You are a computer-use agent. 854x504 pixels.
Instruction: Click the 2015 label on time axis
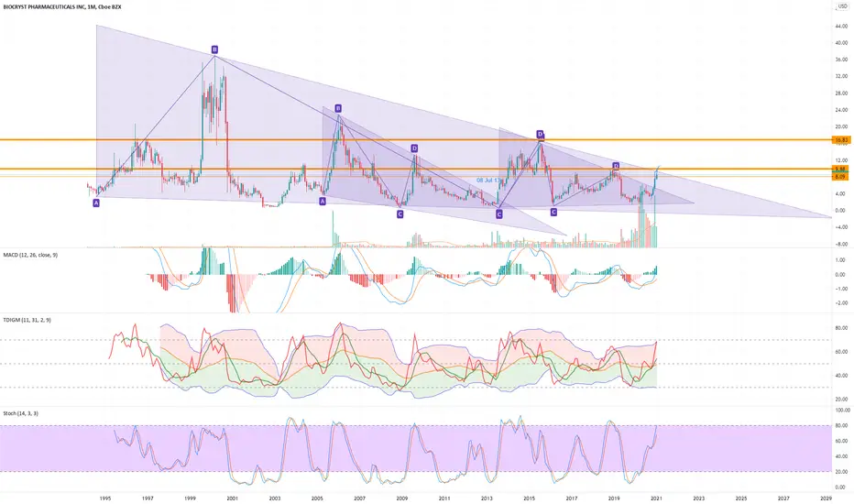(x=529, y=498)
